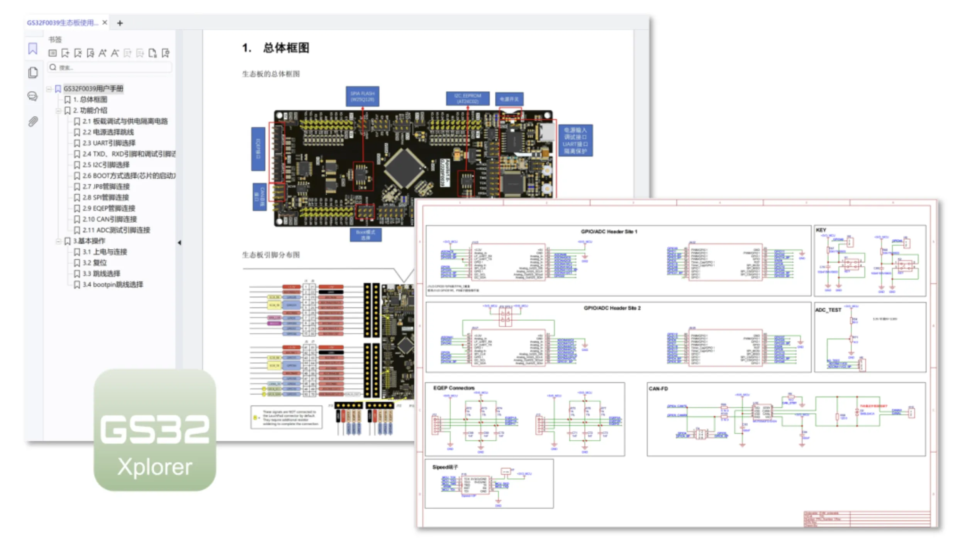Click the expand-all bookmarks toolbar icon
Image resolution: width=960 pixels, height=560 pixels.
(x=53, y=53)
